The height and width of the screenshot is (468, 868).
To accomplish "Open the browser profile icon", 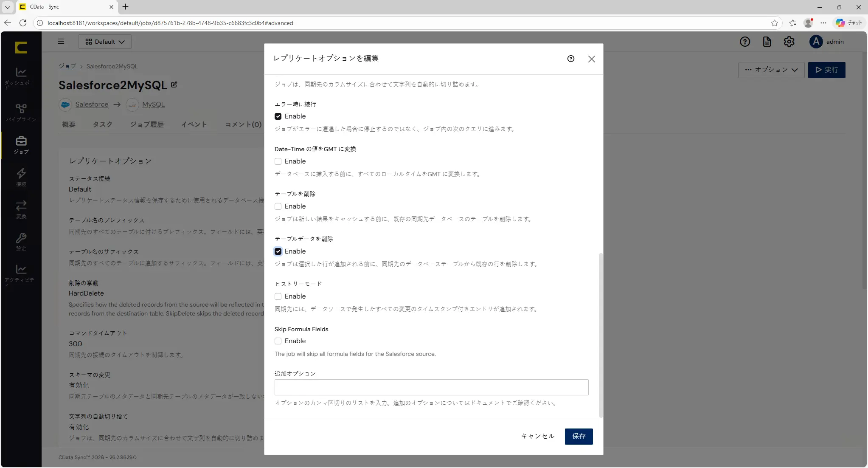I will 808,23.
